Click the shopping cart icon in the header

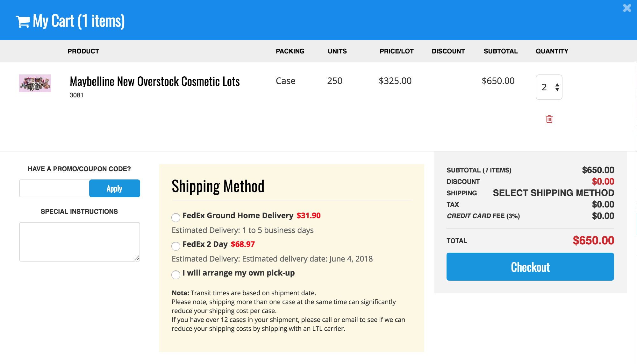[x=23, y=22]
